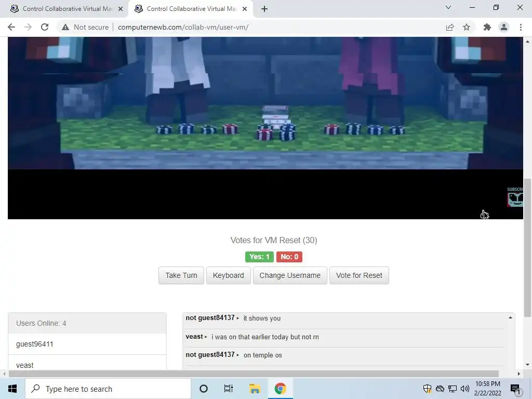This screenshot has height=399, width=532.
Task: Open the volume speaker tray icon
Action: (x=465, y=389)
